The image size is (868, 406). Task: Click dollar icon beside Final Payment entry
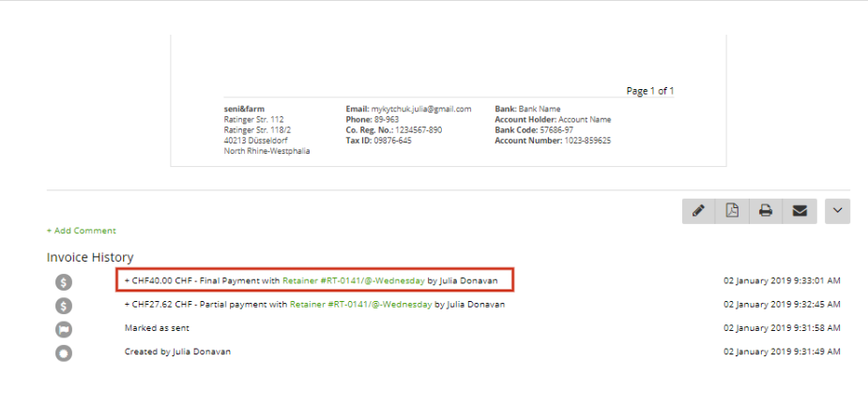pyautogui.click(x=64, y=282)
